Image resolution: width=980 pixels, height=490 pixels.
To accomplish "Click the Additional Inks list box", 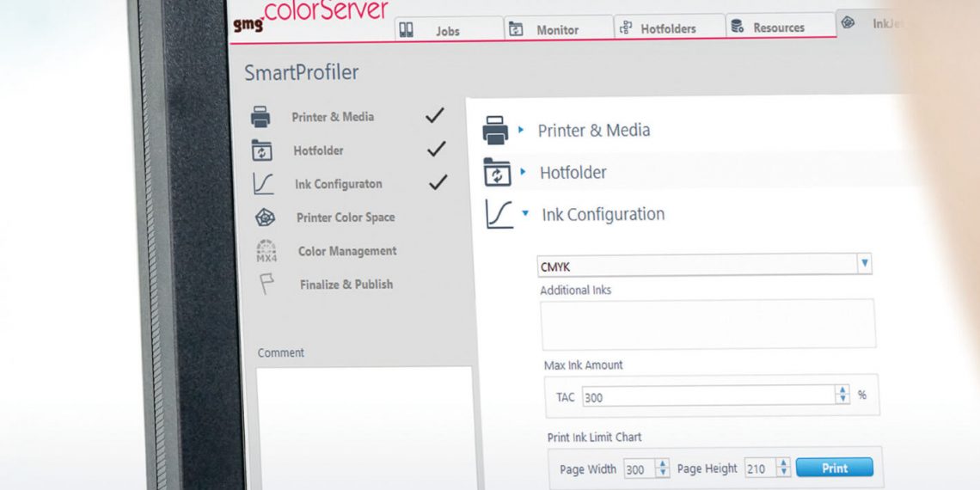I will (x=708, y=324).
